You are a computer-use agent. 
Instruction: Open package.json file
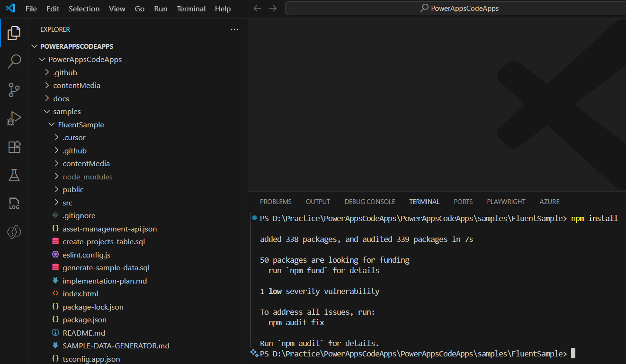click(84, 320)
